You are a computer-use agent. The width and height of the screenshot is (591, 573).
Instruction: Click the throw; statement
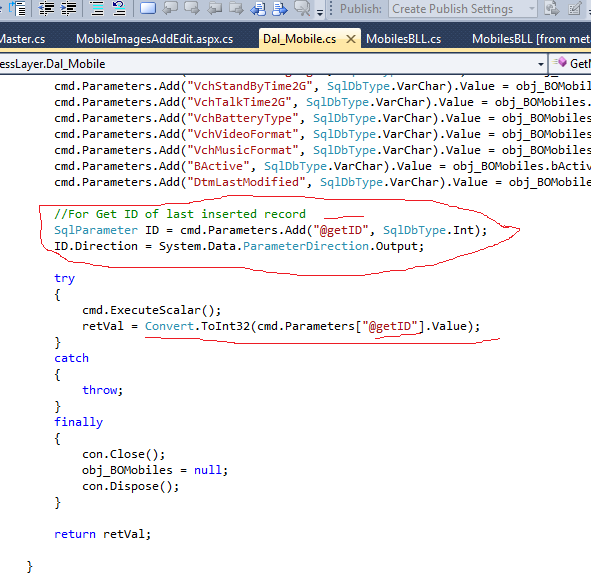click(103, 390)
